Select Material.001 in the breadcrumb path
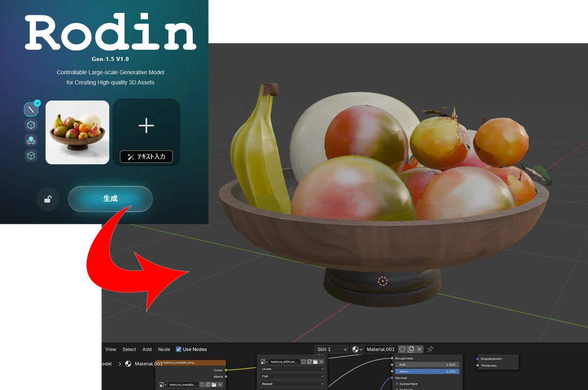The image size is (588, 390). pos(148,364)
